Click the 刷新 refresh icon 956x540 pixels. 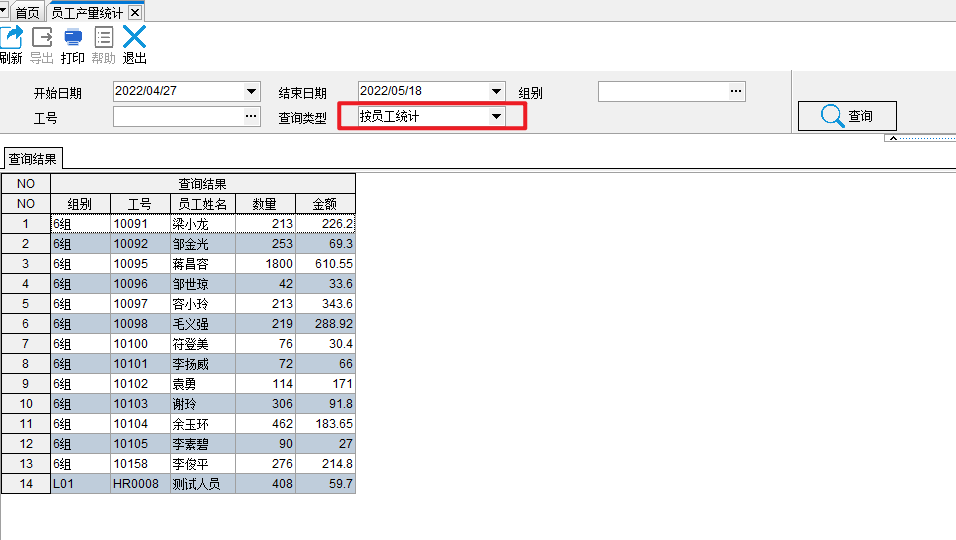click(11, 38)
